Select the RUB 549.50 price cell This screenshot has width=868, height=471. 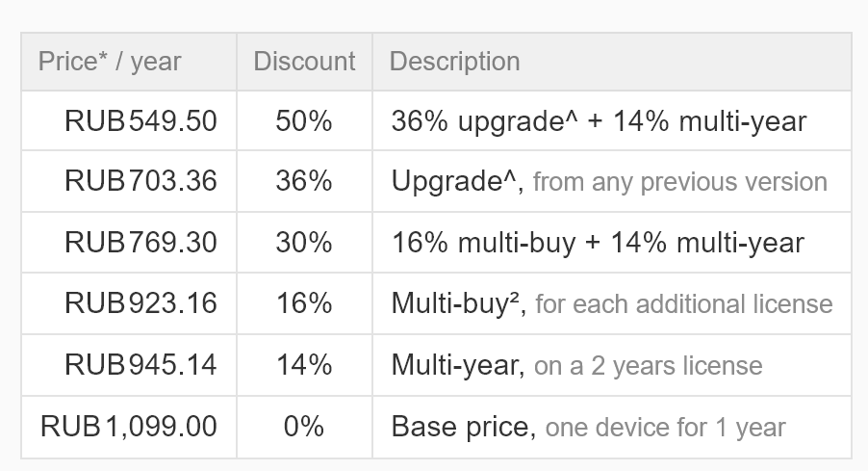pos(129,120)
